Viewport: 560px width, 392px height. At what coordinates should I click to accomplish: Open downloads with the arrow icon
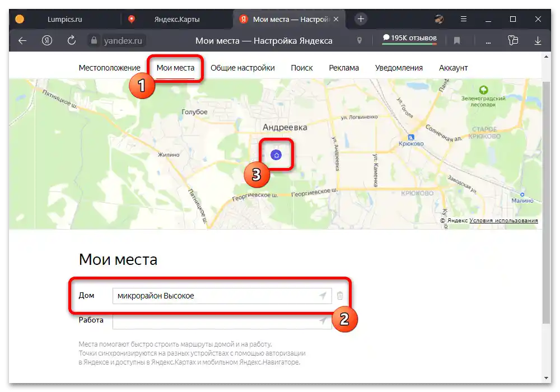click(x=538, y=41)
